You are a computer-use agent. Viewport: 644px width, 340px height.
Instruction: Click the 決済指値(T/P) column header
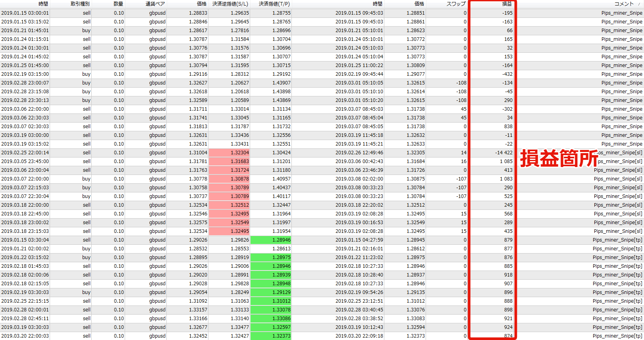coord(274,4)
